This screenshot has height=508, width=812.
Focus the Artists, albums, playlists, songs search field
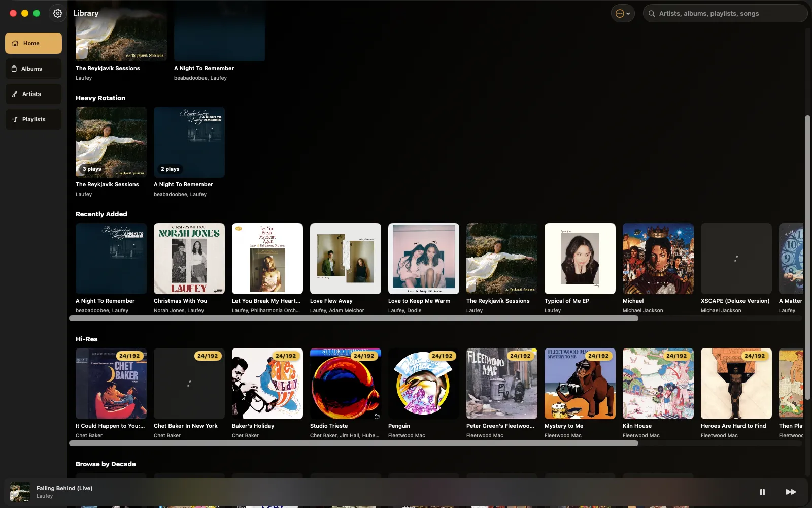point(725,14)
